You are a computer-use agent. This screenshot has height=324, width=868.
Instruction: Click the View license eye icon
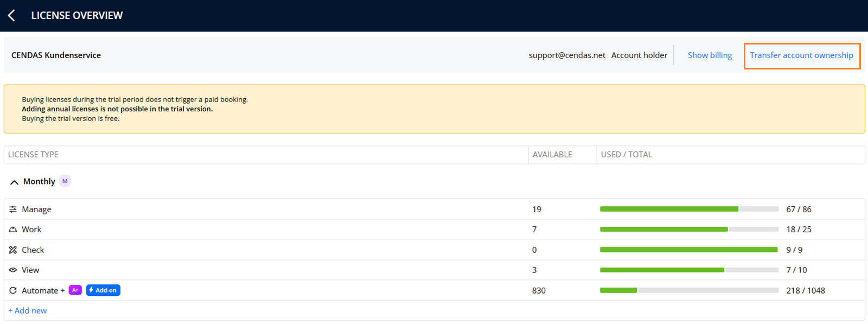[x=13, y=270]
